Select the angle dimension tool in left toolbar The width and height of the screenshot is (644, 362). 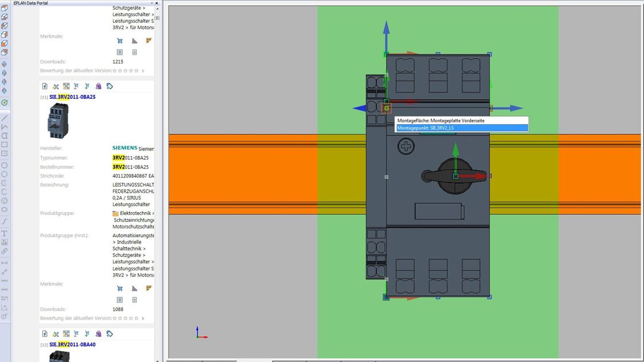coord(5,308)
